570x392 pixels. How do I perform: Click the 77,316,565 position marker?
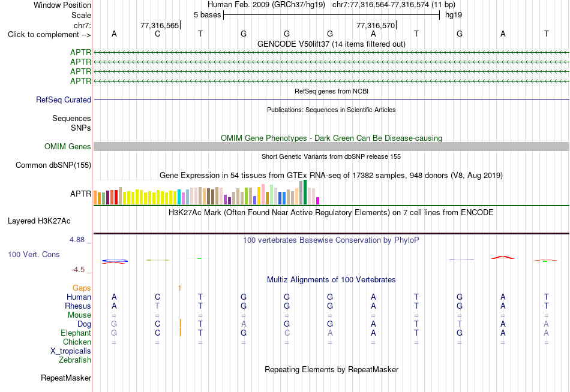pyautogui.click(x=160, y=25)
